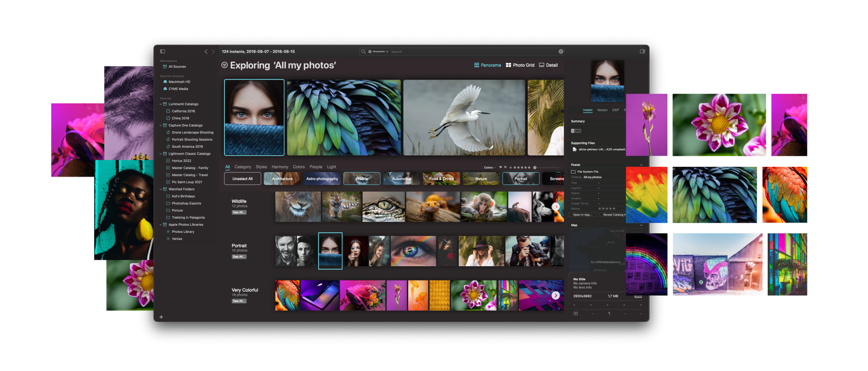The height and width of the screenshot is (371, 868).
Task: Open the EXIF tab in inspector
Action: [615, 110]
